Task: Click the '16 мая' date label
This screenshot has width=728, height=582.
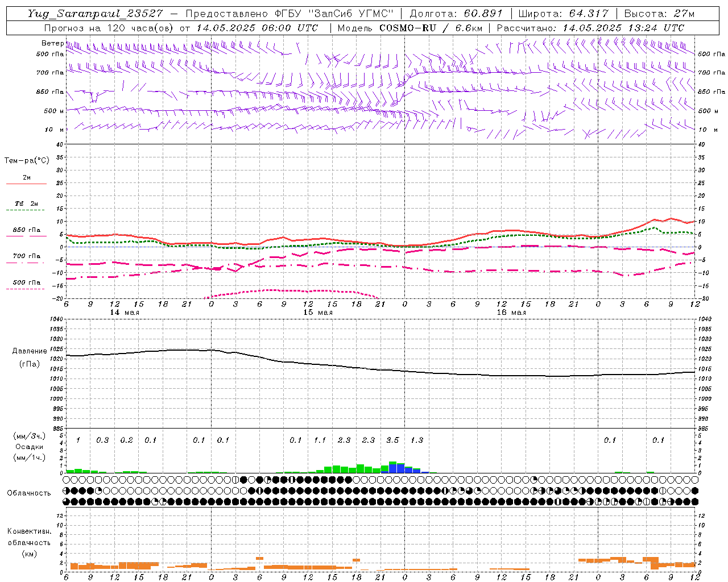Action: [511, 313]
